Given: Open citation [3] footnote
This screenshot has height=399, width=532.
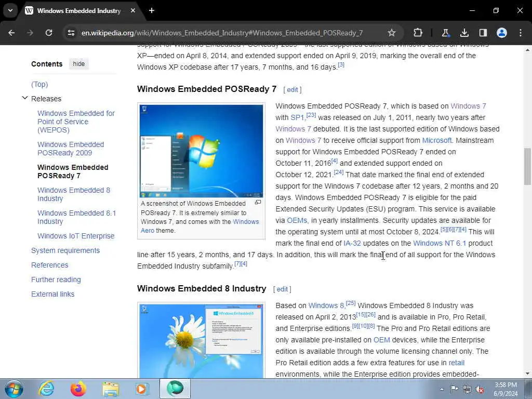Looking at the screenshot, I should 341,65.
